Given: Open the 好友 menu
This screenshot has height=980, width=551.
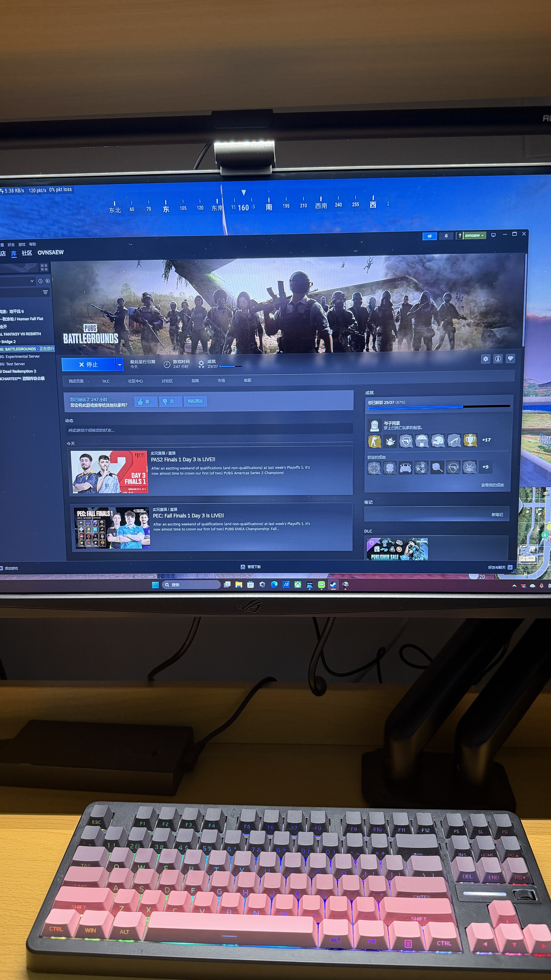Looking at the screenshot, I should [x=11, y=245].
